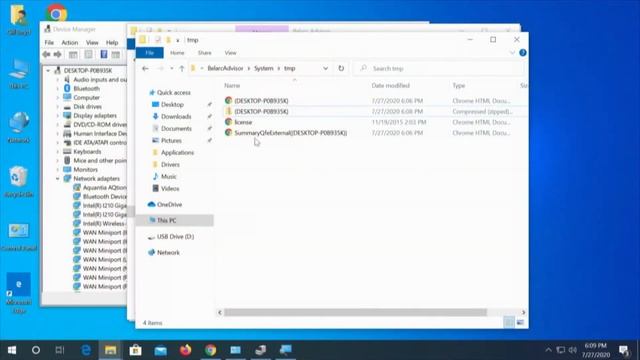Screen dimensions: 640x360
Task: Select OneDrive in navigation pane
Action: click(x=169, y=204)
